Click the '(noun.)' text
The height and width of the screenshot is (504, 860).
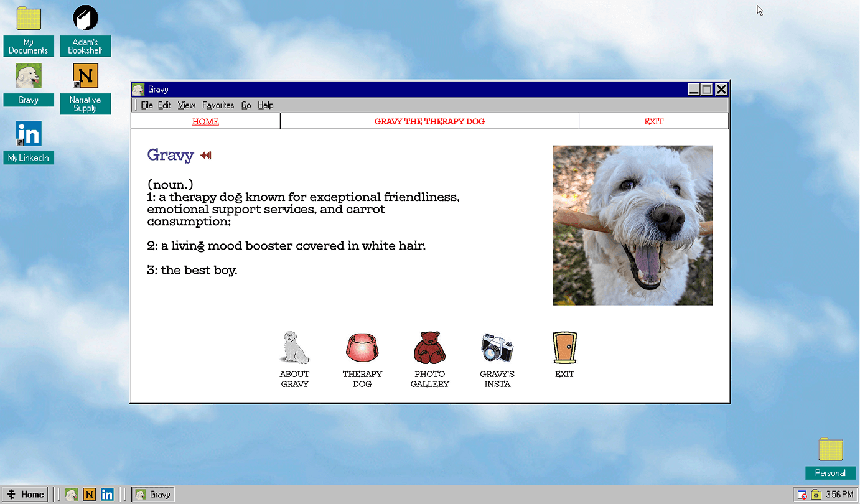(x=170, y=185)
